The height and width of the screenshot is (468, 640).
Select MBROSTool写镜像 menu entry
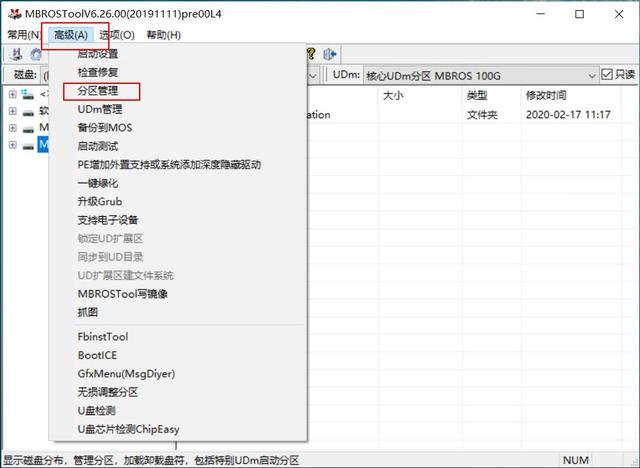[123, 294]
